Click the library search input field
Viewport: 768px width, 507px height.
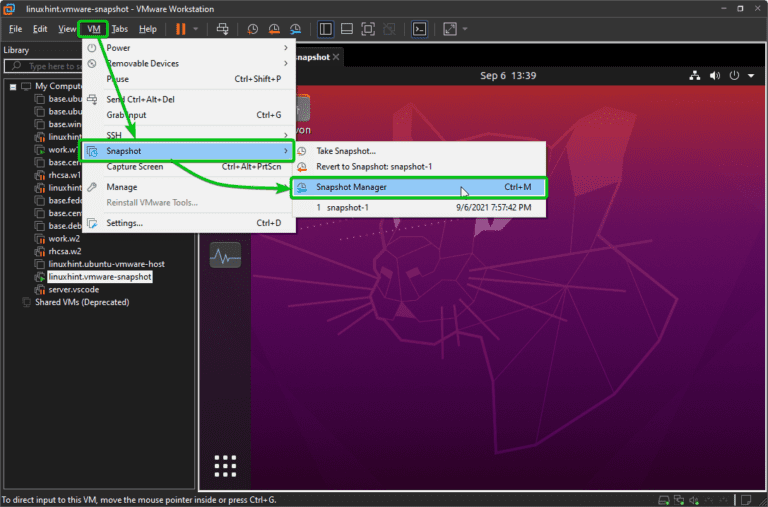(x=44, y=66)
